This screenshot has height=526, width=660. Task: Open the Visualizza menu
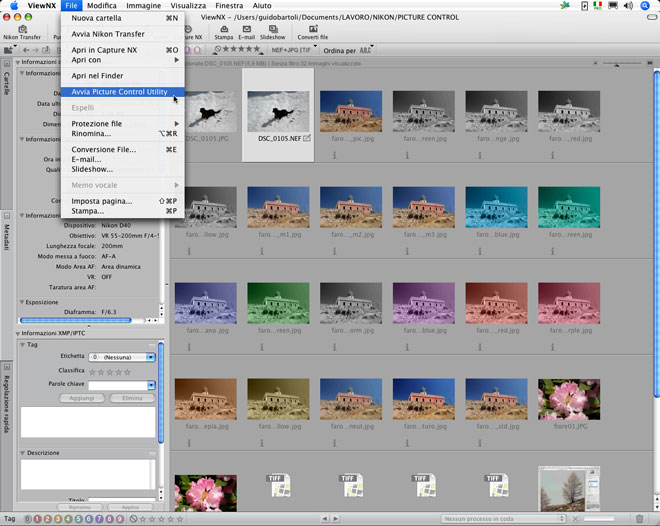(x=188, y=5)
